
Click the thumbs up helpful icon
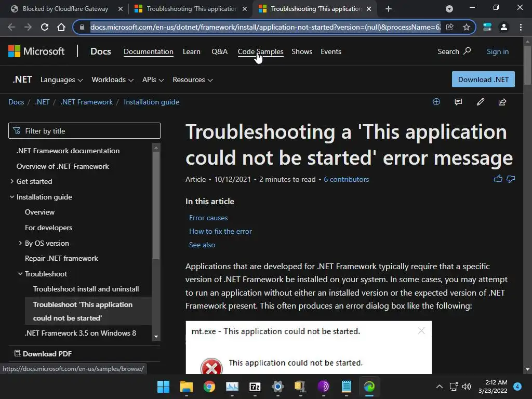coord(498,179)
